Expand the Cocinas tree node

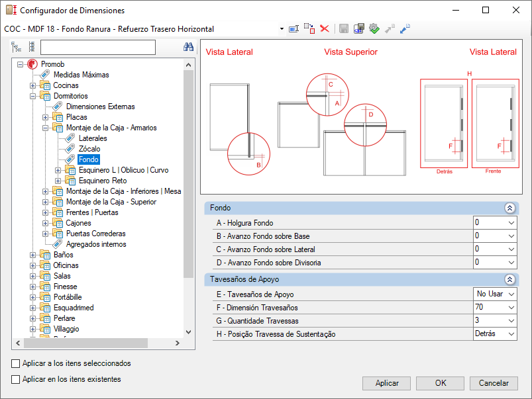point(32,85)
